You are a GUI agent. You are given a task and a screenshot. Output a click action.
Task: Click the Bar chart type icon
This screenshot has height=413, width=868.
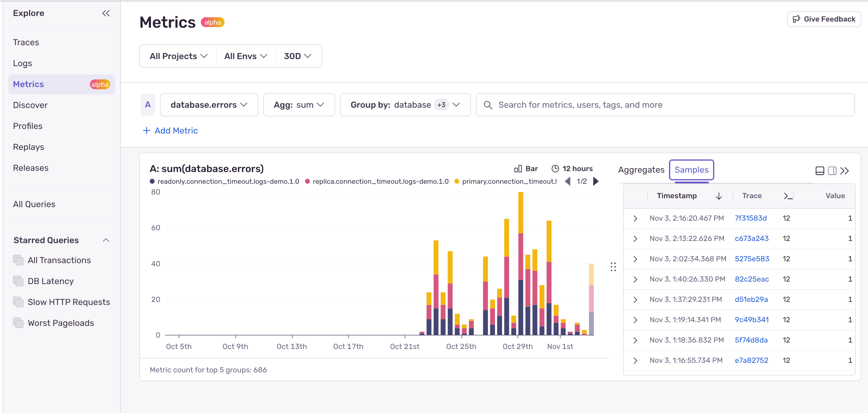tap(525, 168)
